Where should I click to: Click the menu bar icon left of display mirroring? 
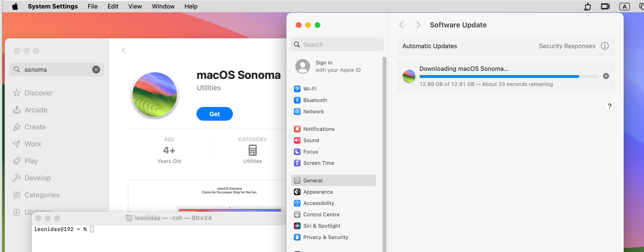pyautogui.click(x=587, y=7)
